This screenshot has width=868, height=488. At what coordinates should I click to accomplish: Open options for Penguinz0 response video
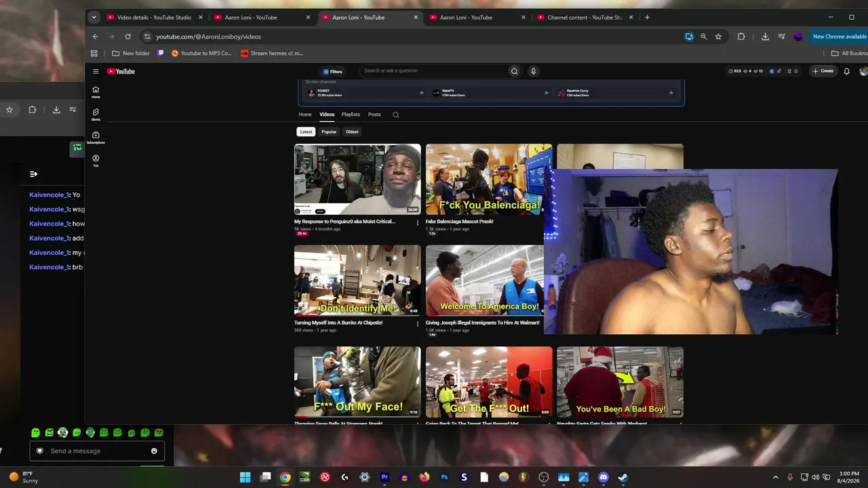(418, 222)
